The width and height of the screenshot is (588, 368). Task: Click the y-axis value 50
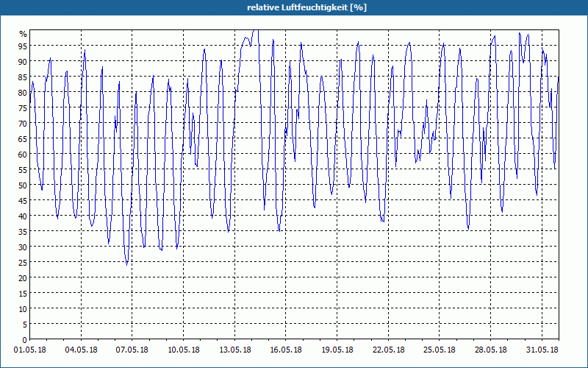click(23, 185)
